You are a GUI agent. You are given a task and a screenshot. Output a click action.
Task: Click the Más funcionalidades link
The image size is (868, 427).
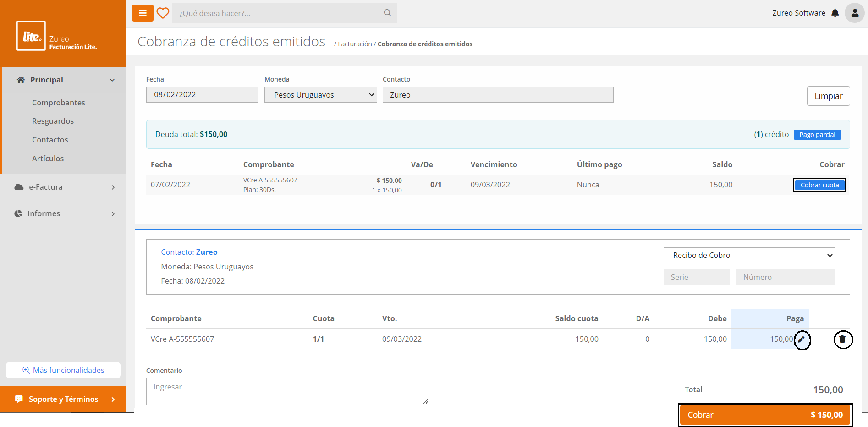pos(63,370)
